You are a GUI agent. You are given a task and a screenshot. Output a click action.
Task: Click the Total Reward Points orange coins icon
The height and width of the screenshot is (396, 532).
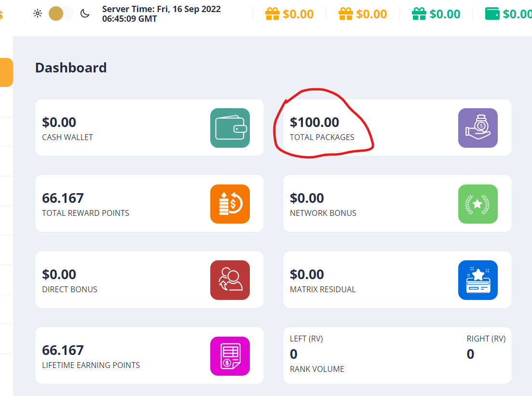(230, 204)
